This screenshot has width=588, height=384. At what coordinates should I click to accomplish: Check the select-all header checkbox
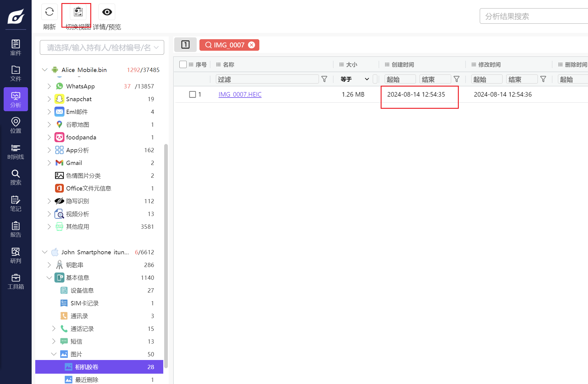(x=183, y=64)
